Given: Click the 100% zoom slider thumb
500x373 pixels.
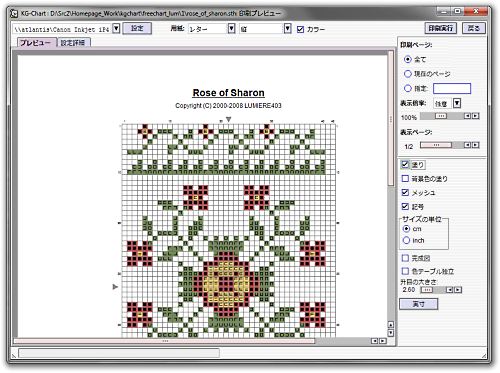Looking at the screenshot, I should click(441, 116).
